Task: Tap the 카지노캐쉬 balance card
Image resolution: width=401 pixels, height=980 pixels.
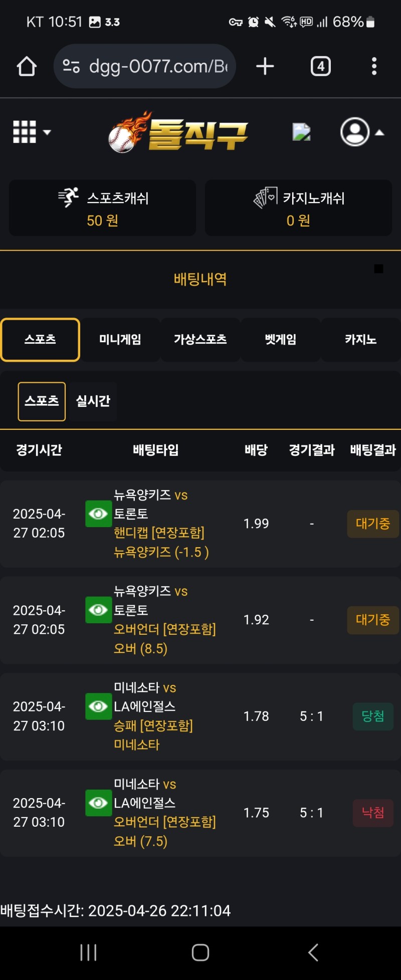Action: [x=298, y=208]
